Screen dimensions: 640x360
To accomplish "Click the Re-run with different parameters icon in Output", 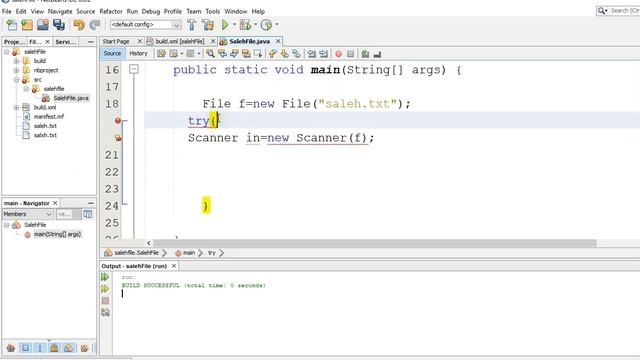I will tap(105, 289).
